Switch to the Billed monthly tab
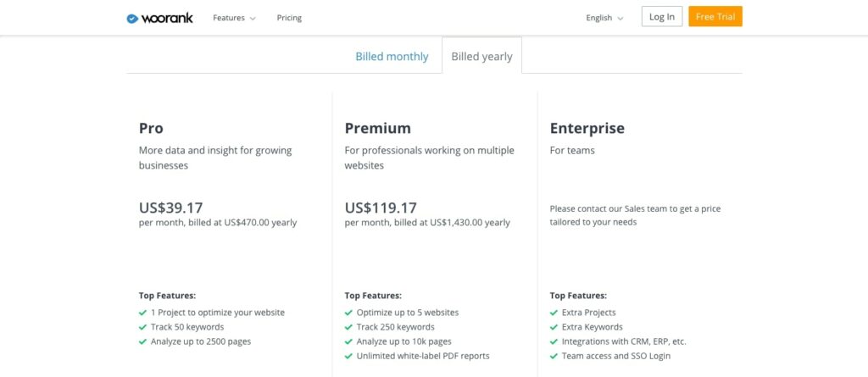 point(392,57)
